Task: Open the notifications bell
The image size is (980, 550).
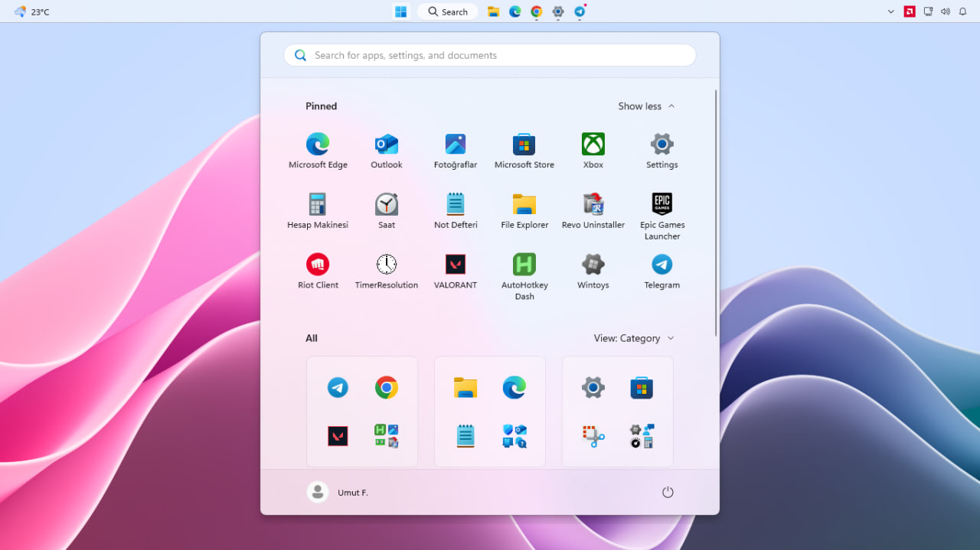Action: click(x=963, y=11)
